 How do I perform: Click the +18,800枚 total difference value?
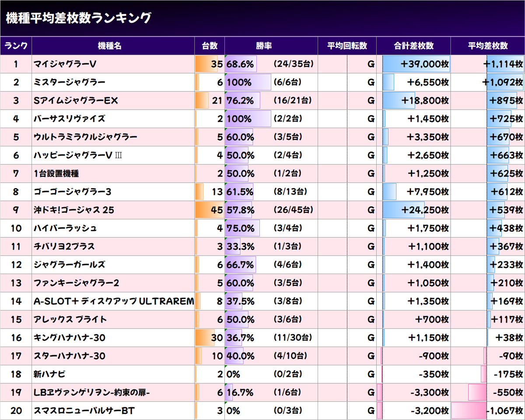[x=424, y=101]
